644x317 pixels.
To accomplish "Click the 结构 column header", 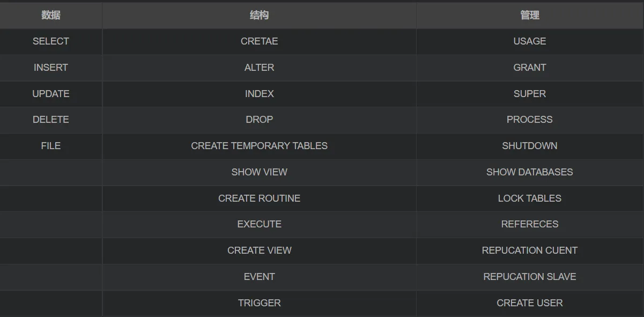I will click(259, 16).
